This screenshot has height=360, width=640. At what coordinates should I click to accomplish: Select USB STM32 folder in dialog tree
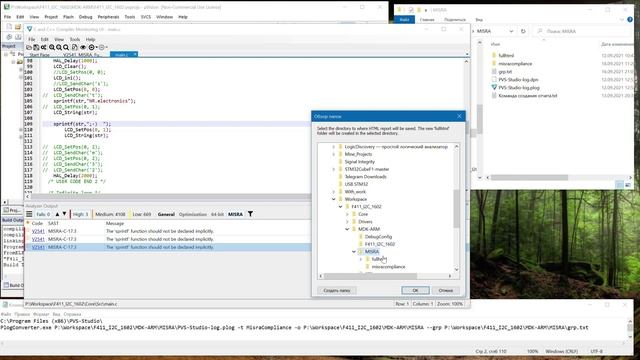(x=356, y=184)
